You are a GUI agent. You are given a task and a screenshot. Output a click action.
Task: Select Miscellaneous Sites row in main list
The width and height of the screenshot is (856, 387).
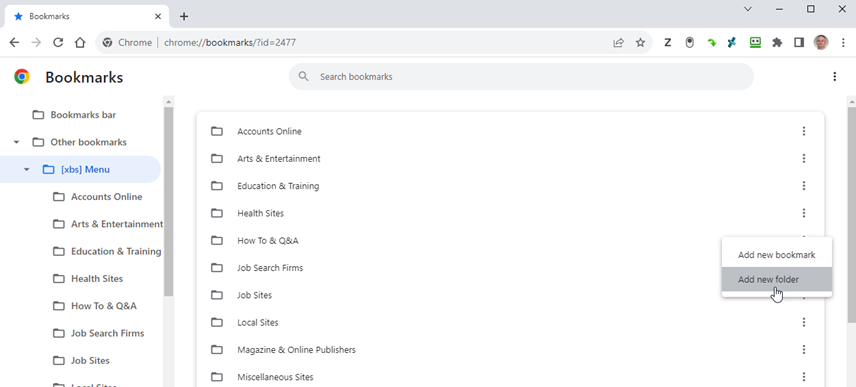510,377
